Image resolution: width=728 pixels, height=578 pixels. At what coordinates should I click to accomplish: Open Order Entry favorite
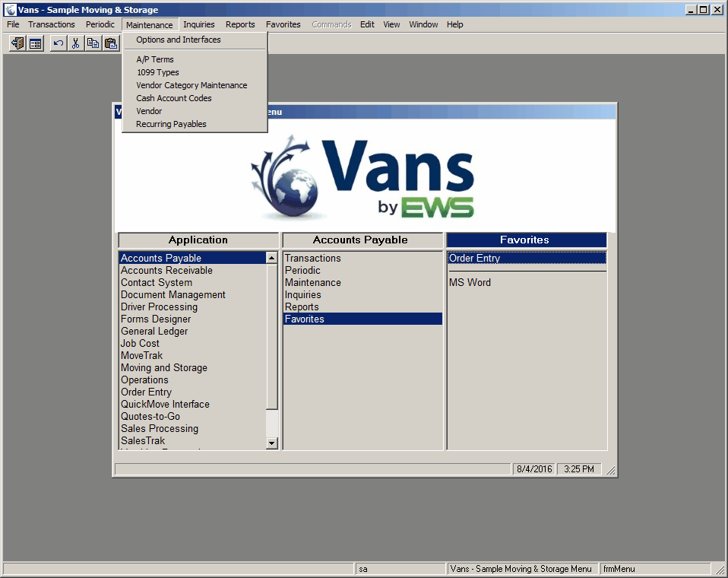pyautogui.click(x=527, y=258)
